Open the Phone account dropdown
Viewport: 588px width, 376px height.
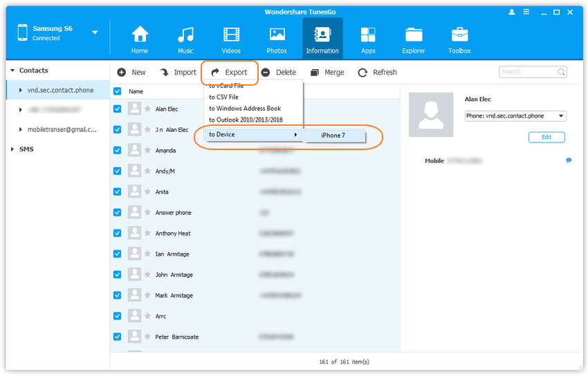515,116
